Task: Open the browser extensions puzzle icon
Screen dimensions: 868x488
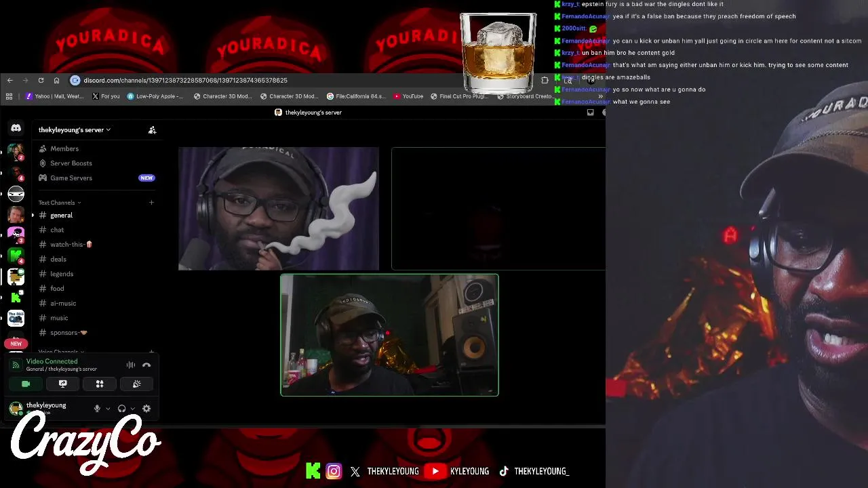Action: 545,81
